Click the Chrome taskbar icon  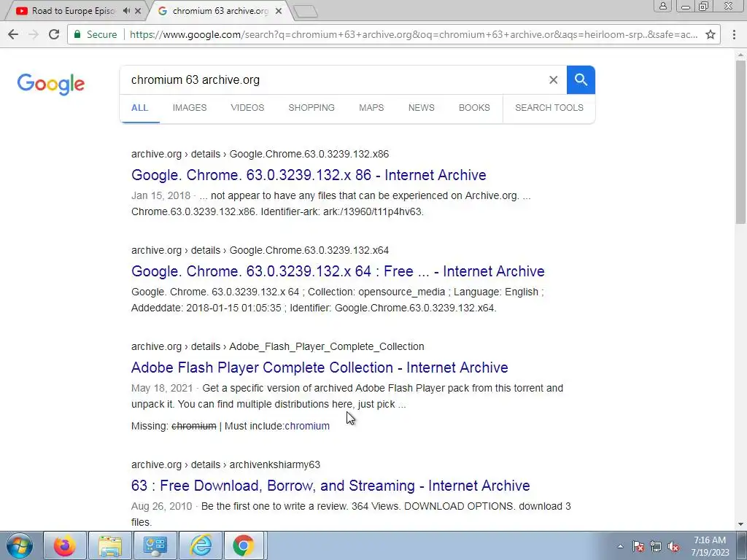(244, 545)
